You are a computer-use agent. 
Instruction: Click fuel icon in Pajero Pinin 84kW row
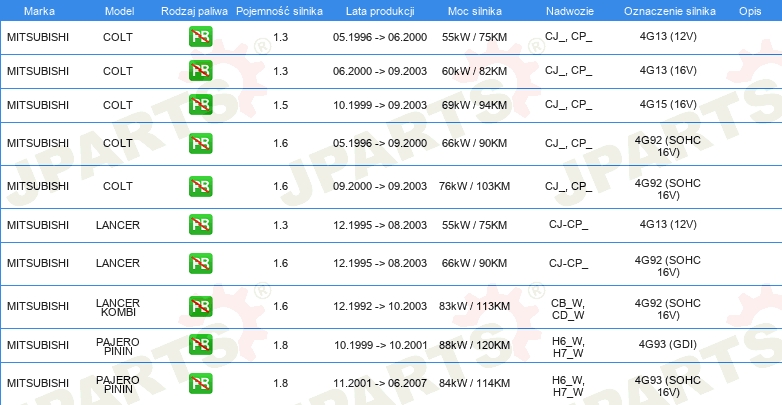coord(200,383)
